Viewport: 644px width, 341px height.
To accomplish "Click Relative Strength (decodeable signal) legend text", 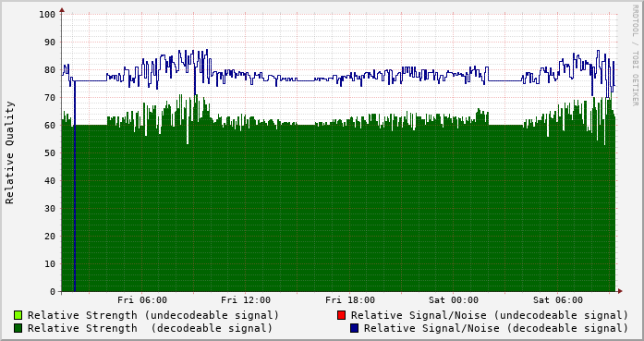I will (x=150, y=328).
